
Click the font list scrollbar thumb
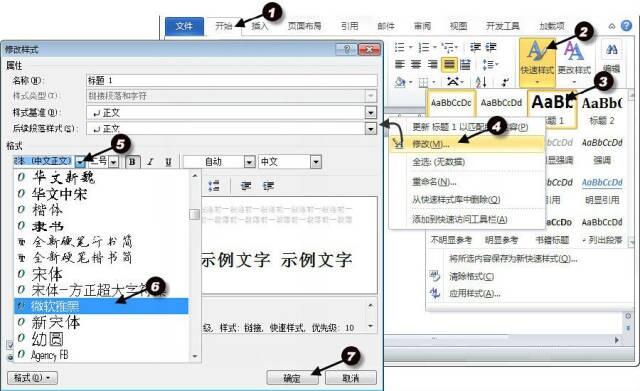pyautogui.click(x=195, y=214)
